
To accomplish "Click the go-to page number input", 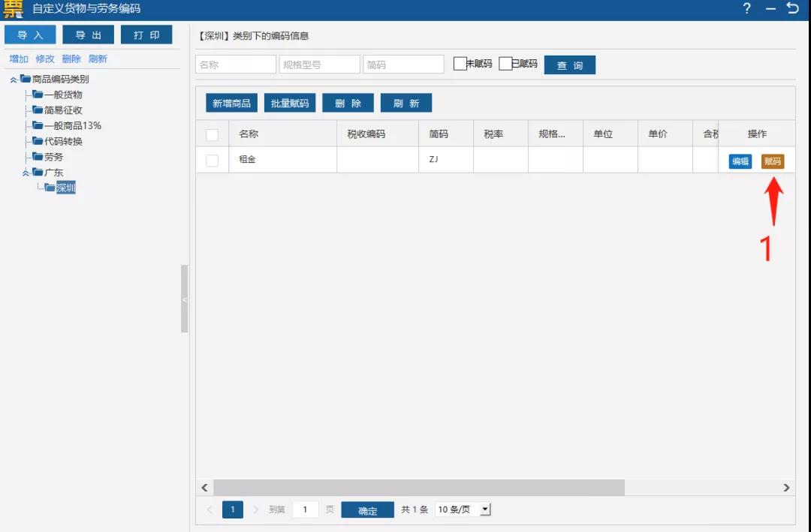I will click(x=305, y=509).
